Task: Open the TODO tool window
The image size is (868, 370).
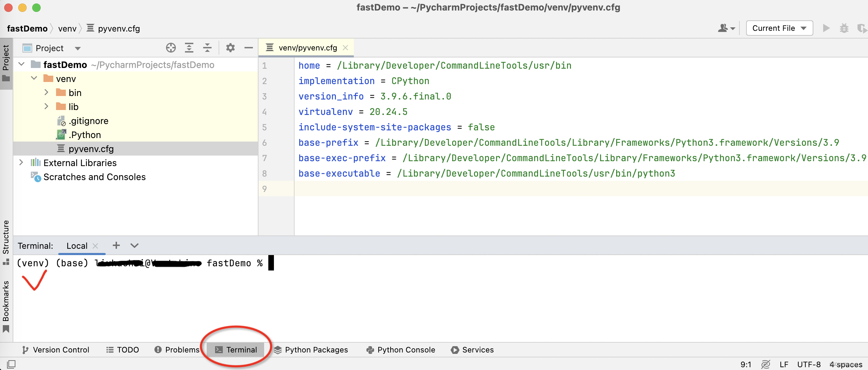Action: 123,350
